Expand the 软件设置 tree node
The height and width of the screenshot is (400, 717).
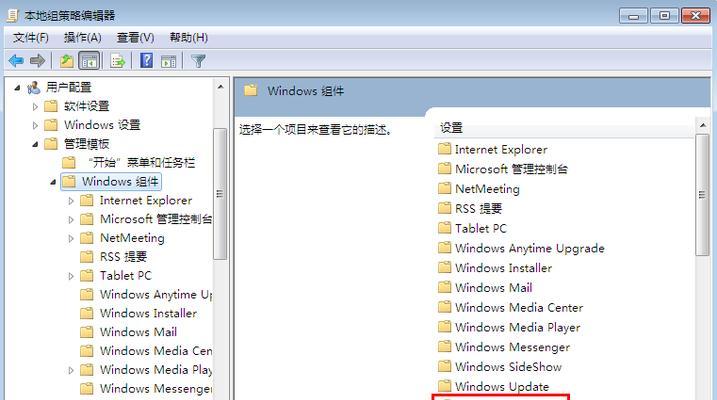35,107
